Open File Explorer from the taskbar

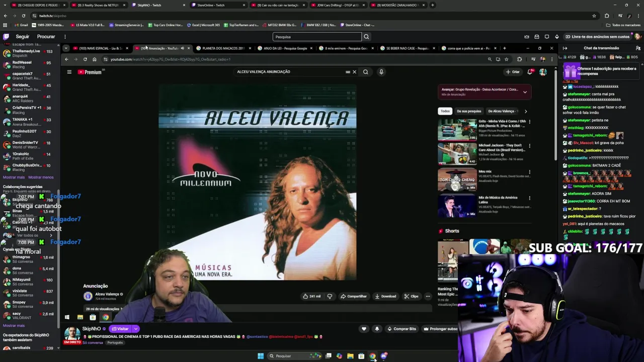(x=350, y=356)
